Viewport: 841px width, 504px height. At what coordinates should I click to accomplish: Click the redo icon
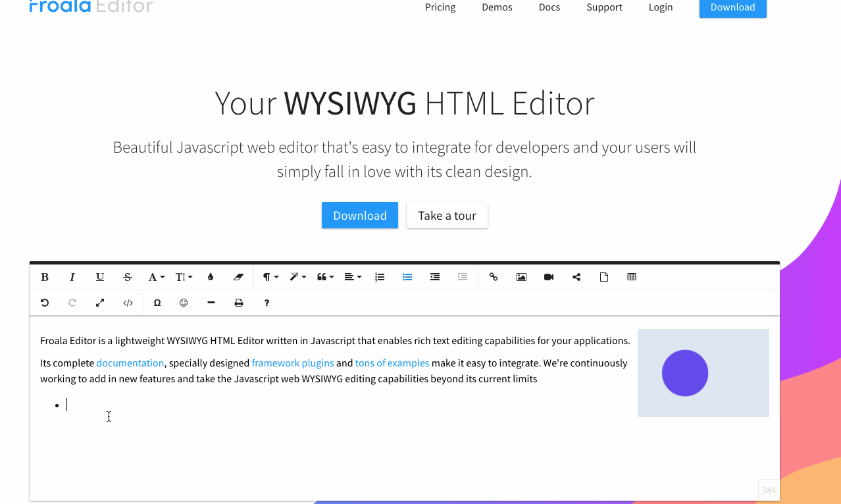72,303
